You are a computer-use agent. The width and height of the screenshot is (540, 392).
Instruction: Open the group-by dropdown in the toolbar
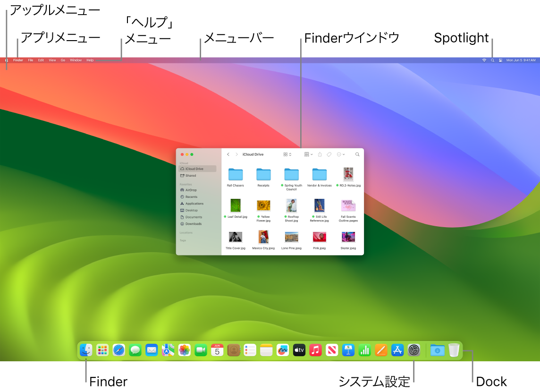point(308,154)
